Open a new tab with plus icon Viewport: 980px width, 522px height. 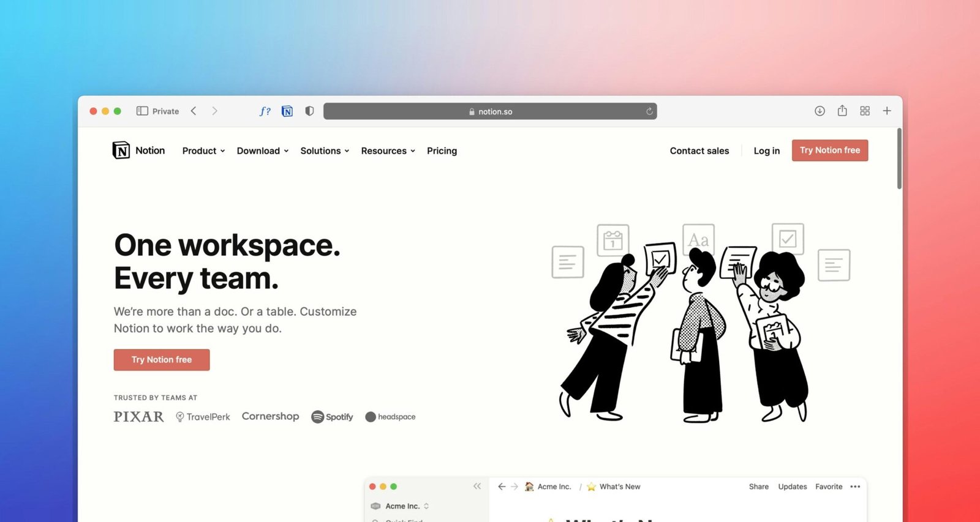click(x=887, y=111)
